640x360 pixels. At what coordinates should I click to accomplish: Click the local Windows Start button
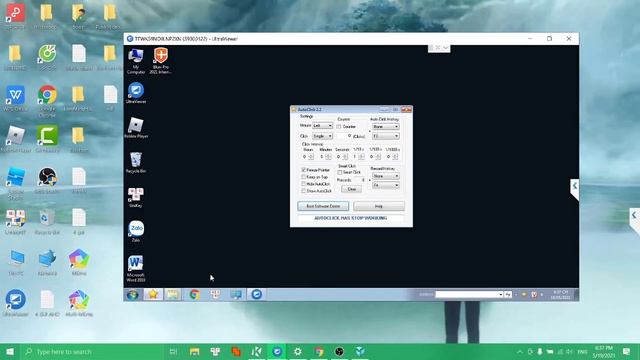(10, 351)
